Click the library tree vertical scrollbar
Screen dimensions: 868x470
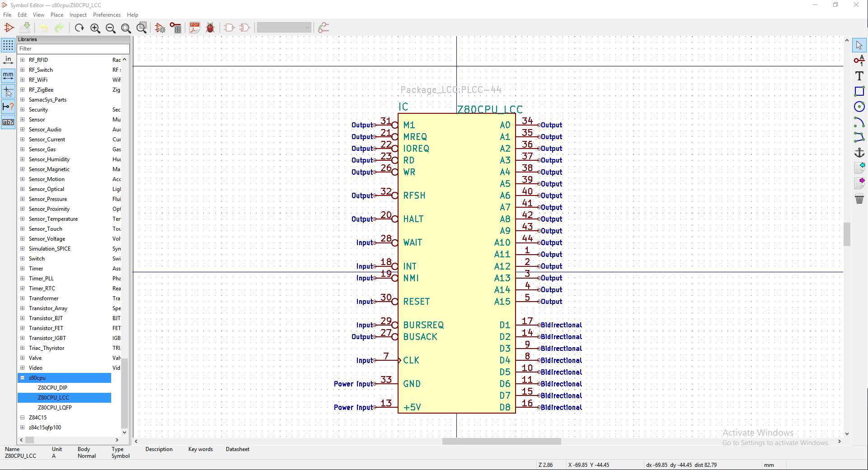(125, 393)
